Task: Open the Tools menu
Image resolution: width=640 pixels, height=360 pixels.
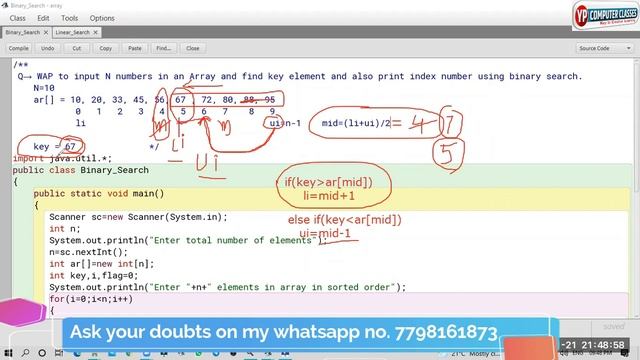Action: click(69, 18)
